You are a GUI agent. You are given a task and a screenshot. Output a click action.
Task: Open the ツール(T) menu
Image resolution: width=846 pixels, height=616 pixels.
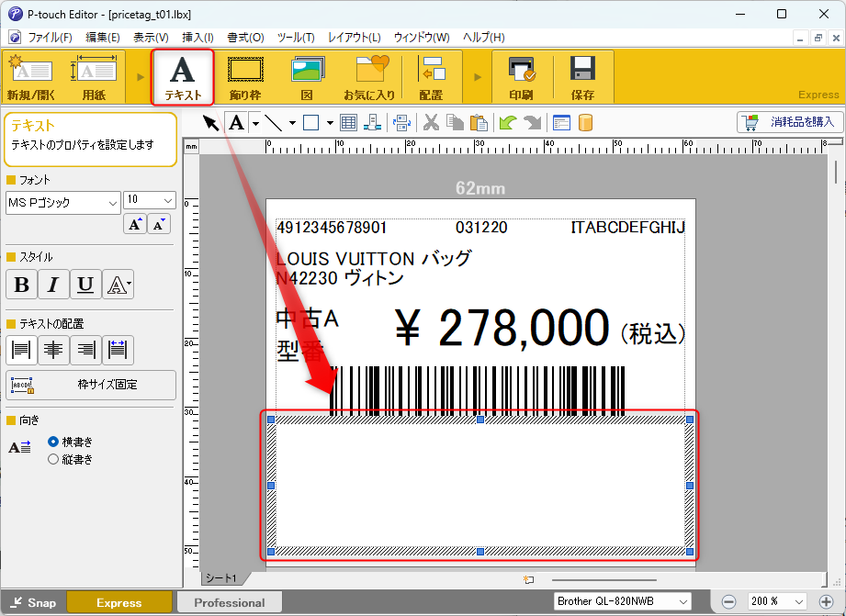[296, 38]
